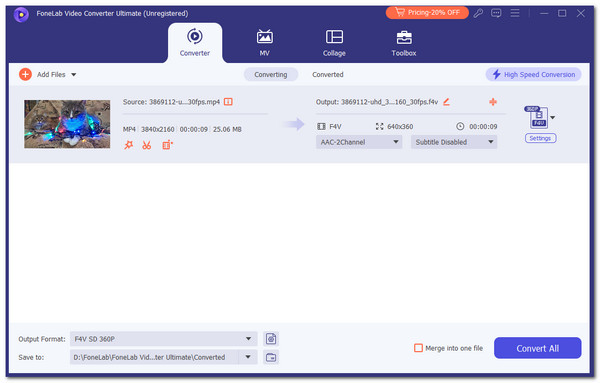Open the enhance video wand icon
This screenshot has width=600, height=383.
129,145
